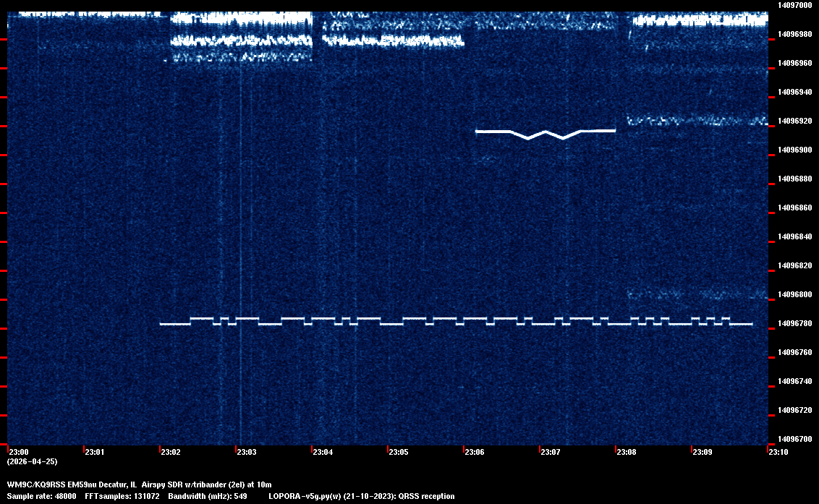The width and height of the screenshot is (819, 504).
Task: Click the 14096920 frequency label
Action: (x=794, y=121)
